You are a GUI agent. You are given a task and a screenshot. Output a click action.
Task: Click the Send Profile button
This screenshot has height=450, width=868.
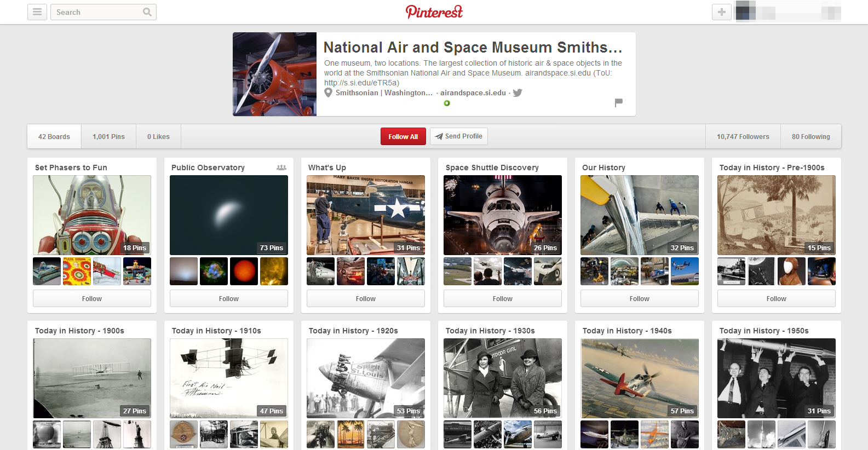[x=458, y=136]
